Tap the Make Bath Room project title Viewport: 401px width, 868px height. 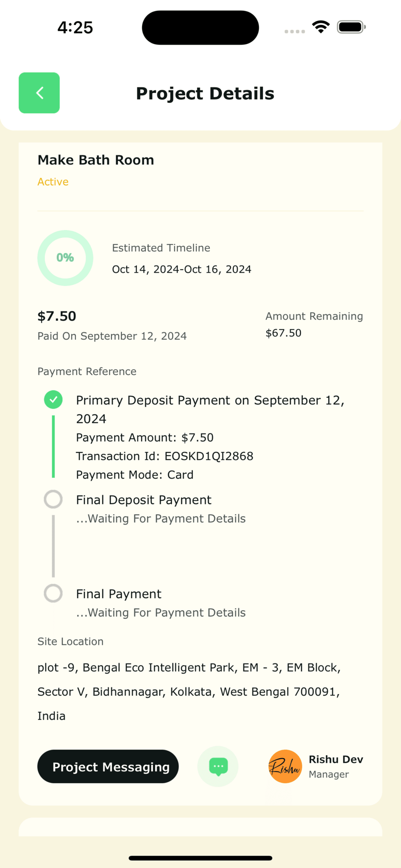coord(96,160)
